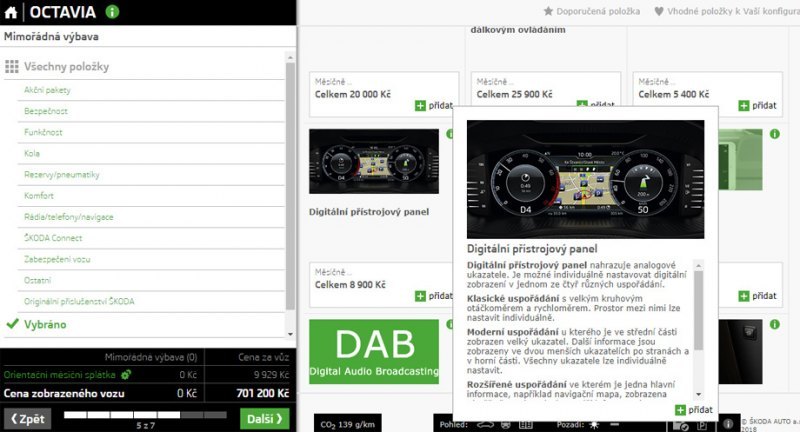Click the step progress bar 5 z 7
The image size is (800, 433).
(145, 415)
